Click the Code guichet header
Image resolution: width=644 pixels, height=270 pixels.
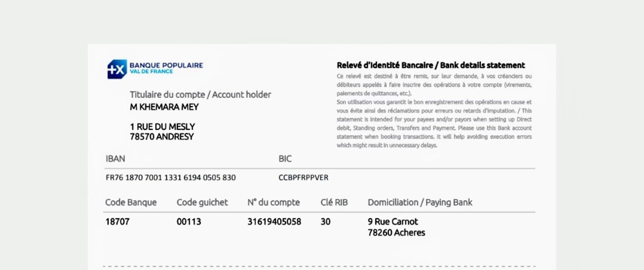tap(202, 203)
